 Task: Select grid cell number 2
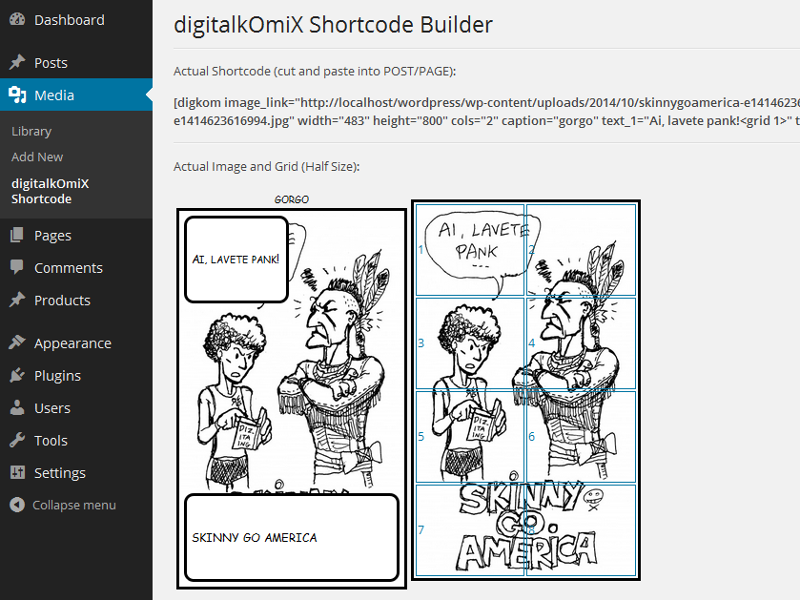point(581,249)
